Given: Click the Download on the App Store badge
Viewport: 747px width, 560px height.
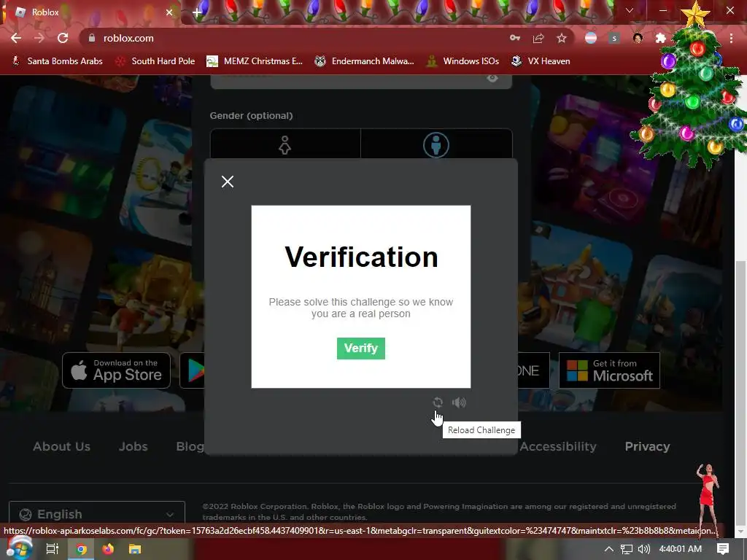Looking at the screenshot, I should (116, 370).
